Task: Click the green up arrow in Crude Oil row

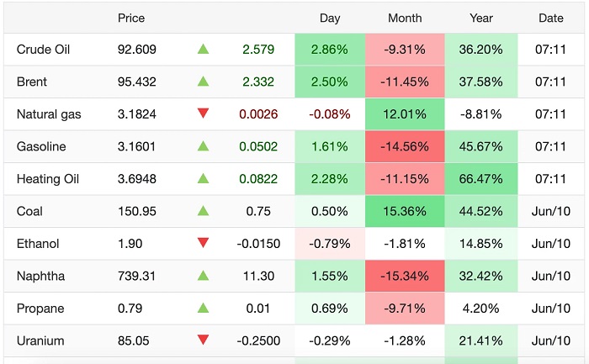Action: (204, 49)
